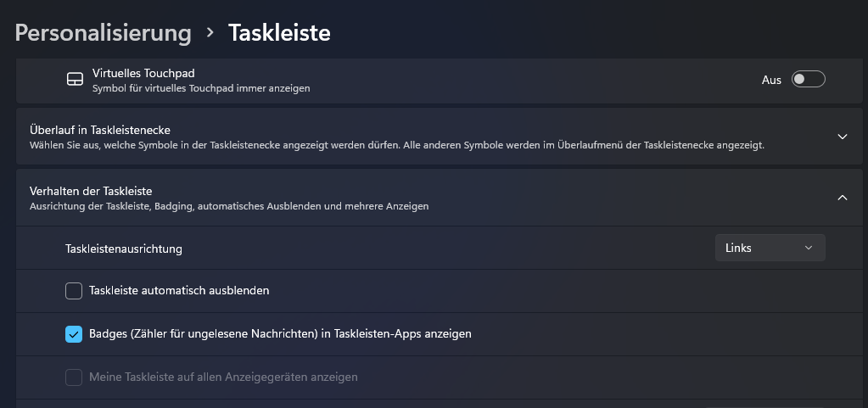Screen dimensions: 868x408
Task: Click the Taskleiste automatisch ausblenden text
Action: (x=179, y=290)
